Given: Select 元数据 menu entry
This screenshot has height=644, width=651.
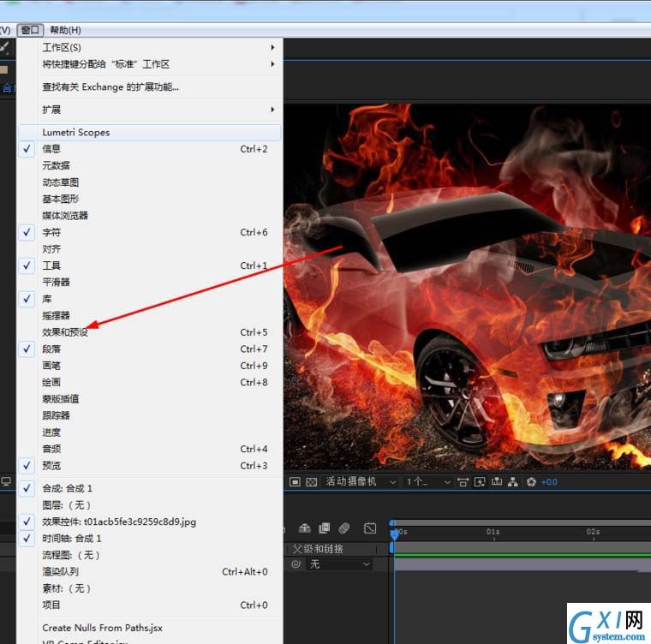Looking at the screenshot, I should click(x=149, y=165).
